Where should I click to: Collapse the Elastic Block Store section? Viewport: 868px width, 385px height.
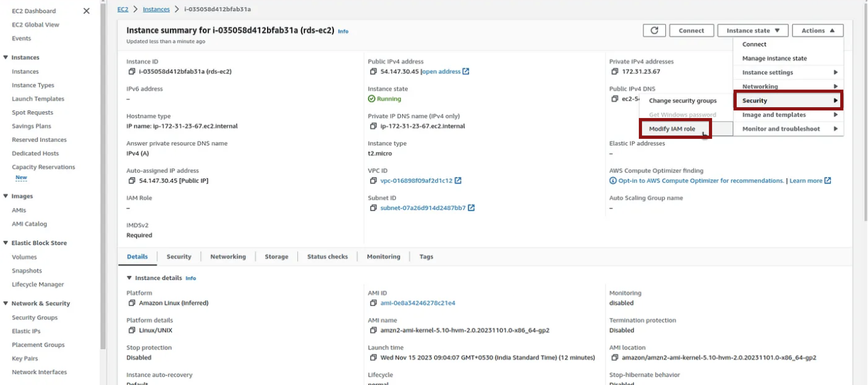(x=5, y=243)
